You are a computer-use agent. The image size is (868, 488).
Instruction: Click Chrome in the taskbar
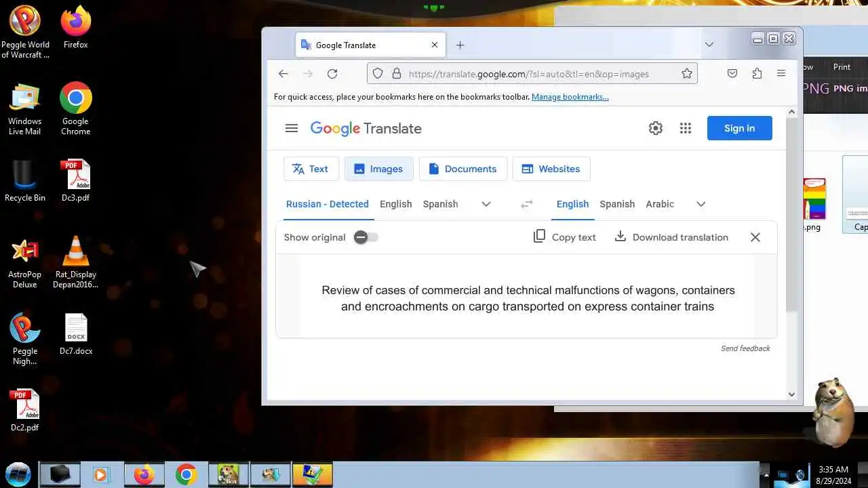point(186,474)
